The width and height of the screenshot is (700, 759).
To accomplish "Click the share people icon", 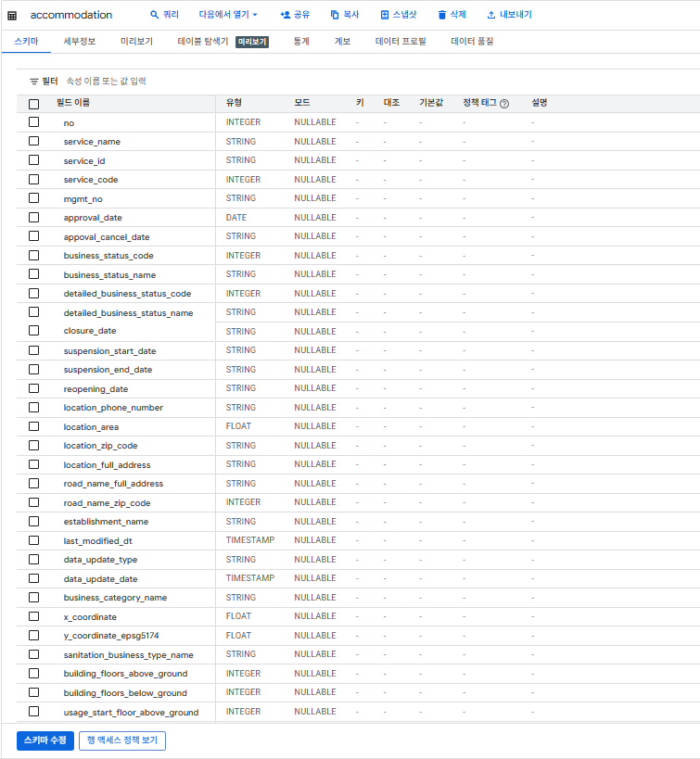I will coord(286,15).
